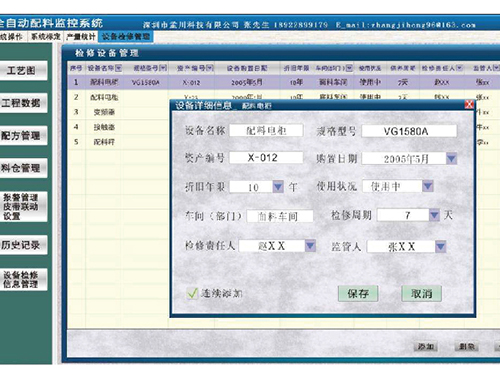
Task: Open the 车间(部门) column filter arrow
Action: click(349, 68)
